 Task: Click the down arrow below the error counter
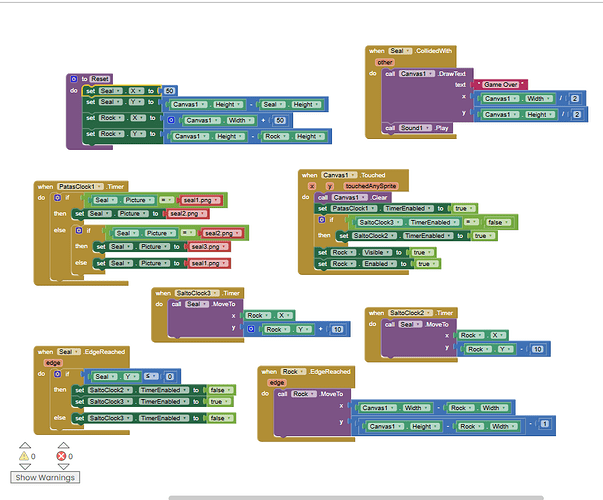coord(62,467)
